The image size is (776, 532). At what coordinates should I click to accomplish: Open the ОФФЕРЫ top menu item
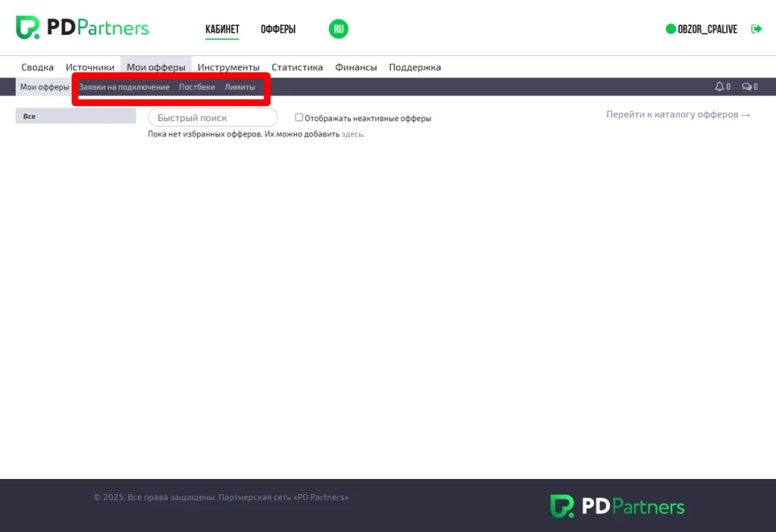pos(278,30)
